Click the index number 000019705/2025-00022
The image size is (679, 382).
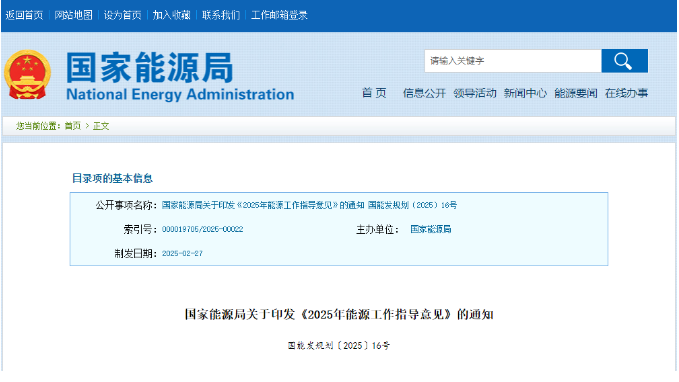[x=202, y=229]
